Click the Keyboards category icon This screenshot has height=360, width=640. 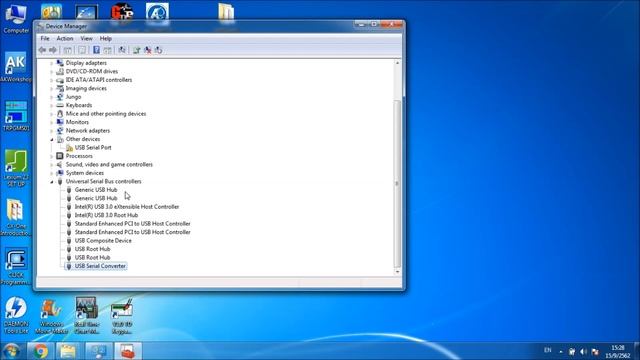point(60,105)
